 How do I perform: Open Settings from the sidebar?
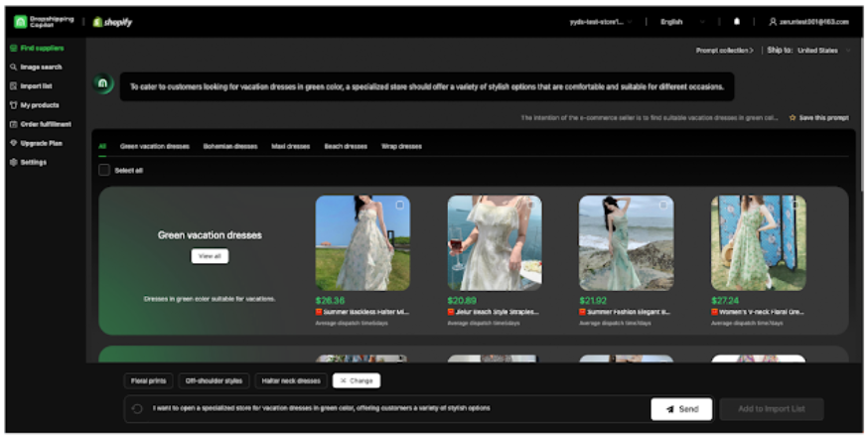[x=33, y=162]
